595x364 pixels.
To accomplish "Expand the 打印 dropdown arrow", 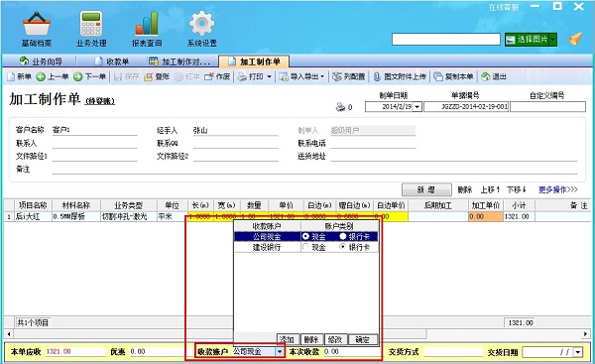I will coord(269,76).
